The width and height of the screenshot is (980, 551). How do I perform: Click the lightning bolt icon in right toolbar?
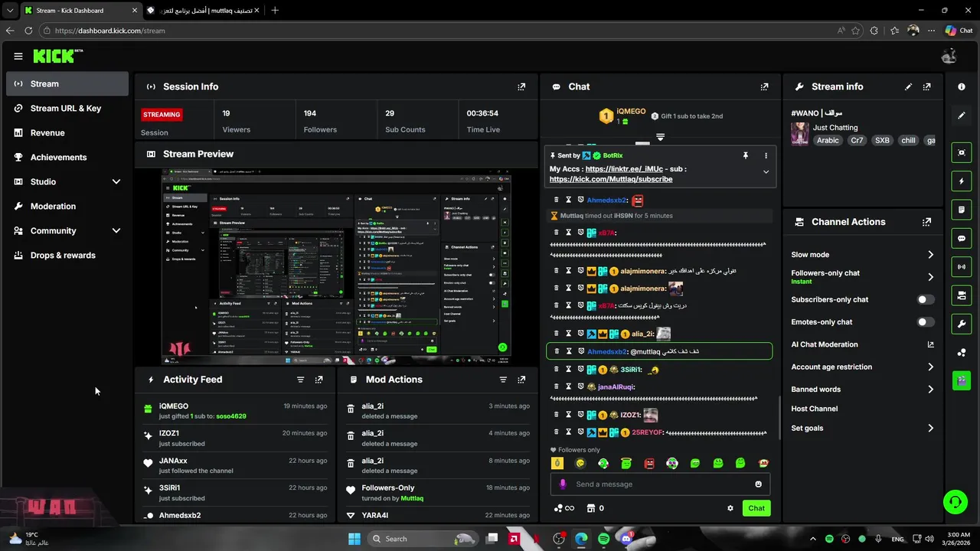coord(962,181)
